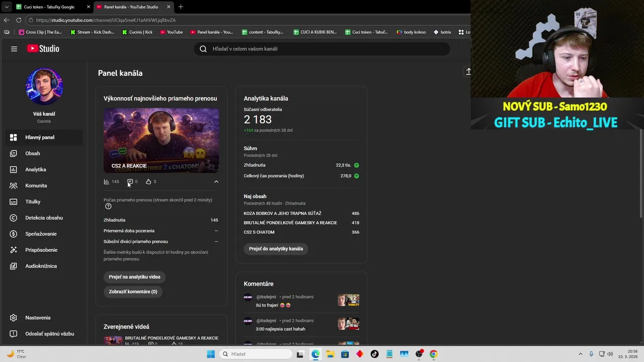Open published video BRUTALNÉ PONDELKOVÉ GAMESKY A REAKCIE
Image resolution: width=644 pixels, height=362 pixels.
coord(172,338)
